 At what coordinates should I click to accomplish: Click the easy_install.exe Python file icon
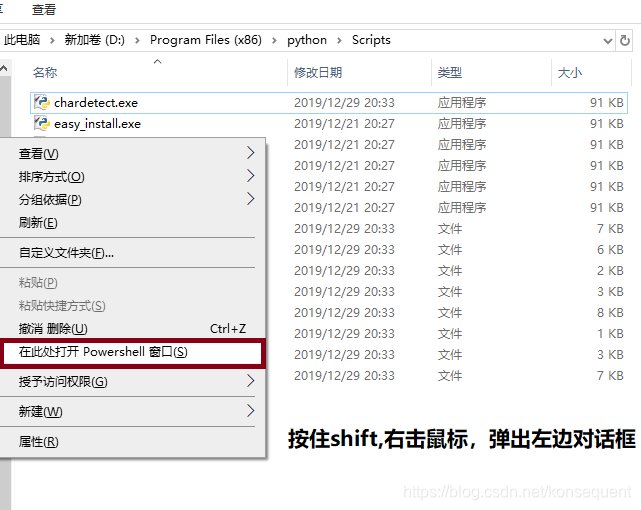(x=42, y=123)
